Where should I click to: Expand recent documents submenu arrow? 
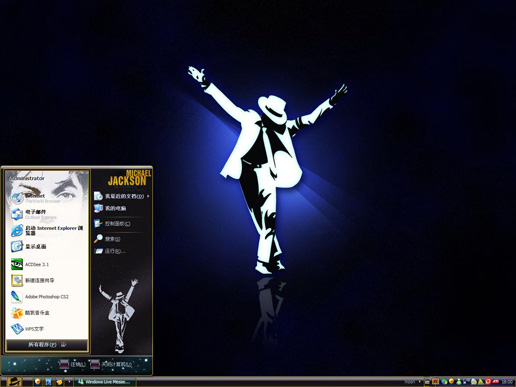point(148,196)
